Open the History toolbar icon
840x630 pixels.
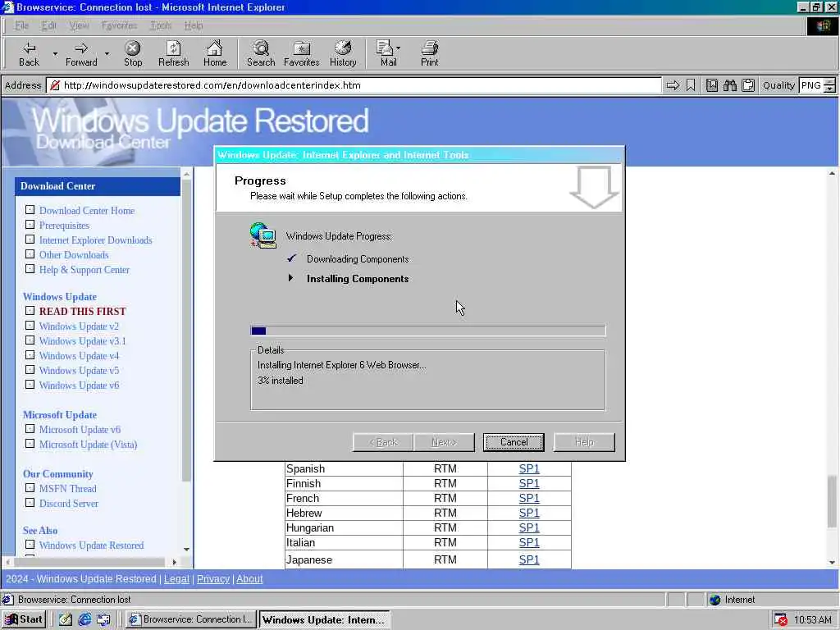point(343,48)
